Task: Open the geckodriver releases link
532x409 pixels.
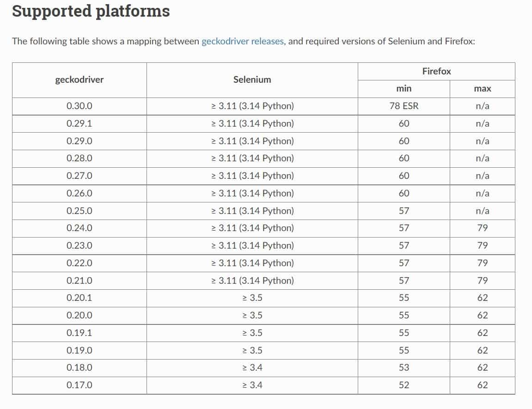Action: [243, 41]
